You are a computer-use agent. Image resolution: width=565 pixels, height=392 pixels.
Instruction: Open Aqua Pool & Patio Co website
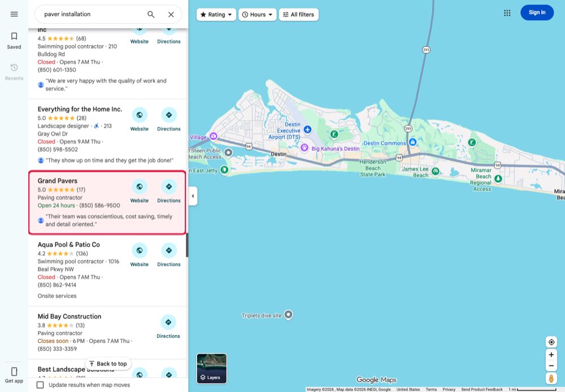[140, 255]
